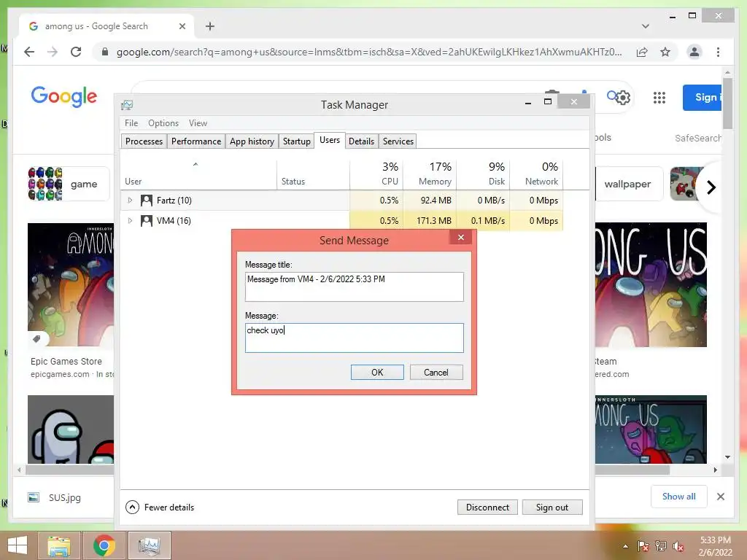Click the Chrome taskbar icon
Screen dimensions: 747x560
pyautogui.click(x=104, y=545)
